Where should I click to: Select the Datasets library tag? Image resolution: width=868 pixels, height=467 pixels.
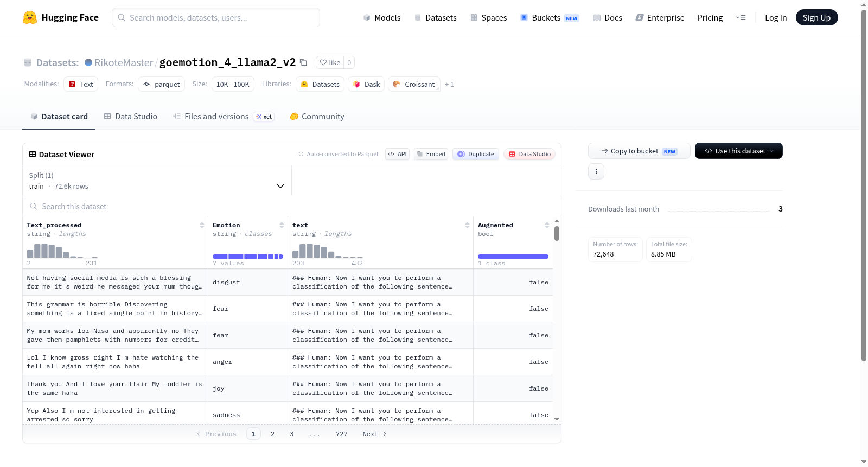pos(320,84)
